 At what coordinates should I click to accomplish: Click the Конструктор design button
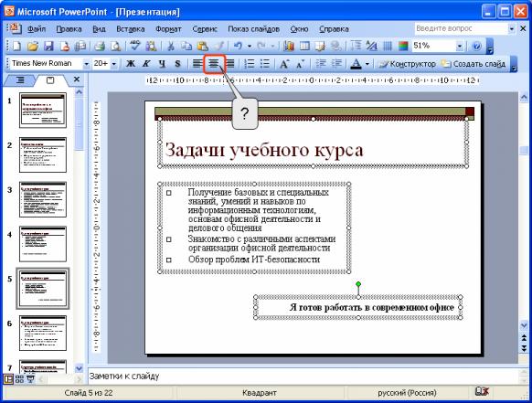408,63
